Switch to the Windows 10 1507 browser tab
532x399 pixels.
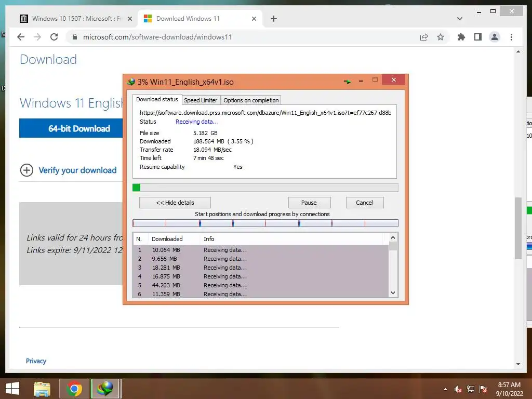[x=75, y=19]
